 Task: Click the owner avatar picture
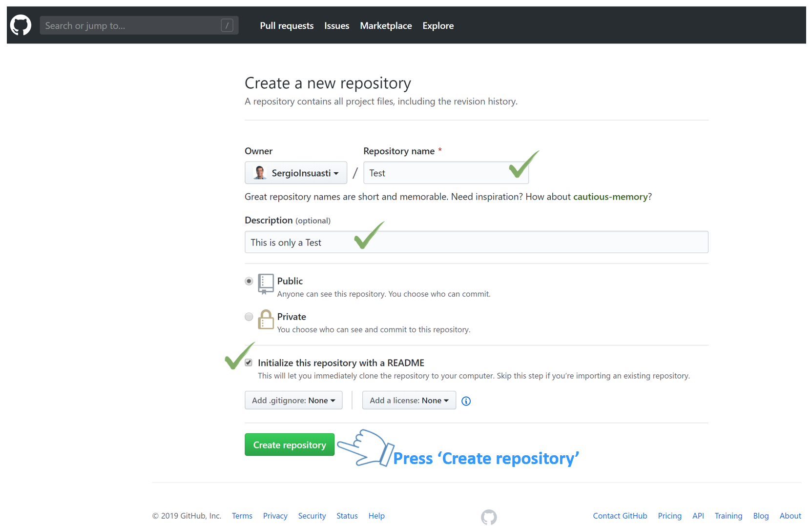point(260,173)
